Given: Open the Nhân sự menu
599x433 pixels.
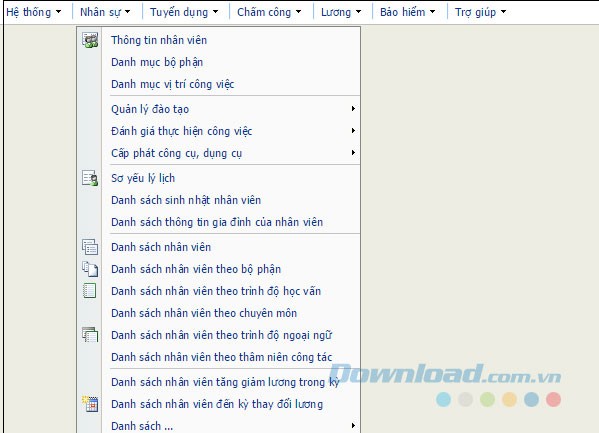Looking at the screenshot, I should coord(105,12).
